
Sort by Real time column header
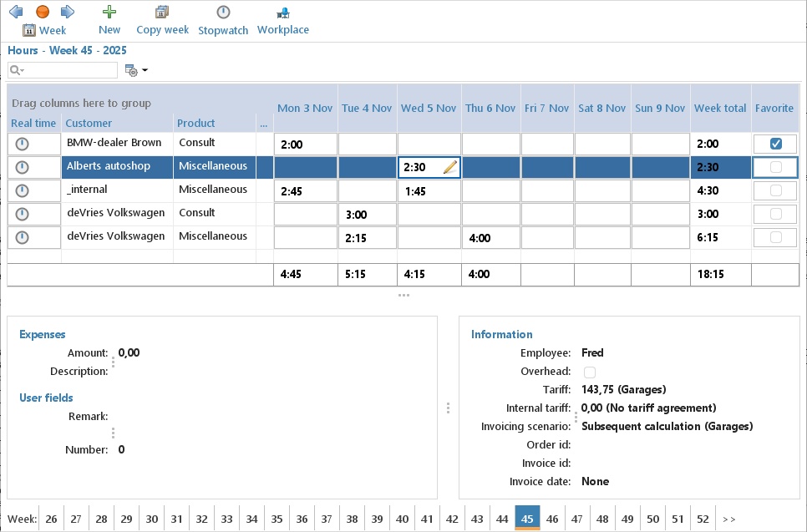click(x=33, y=123)
